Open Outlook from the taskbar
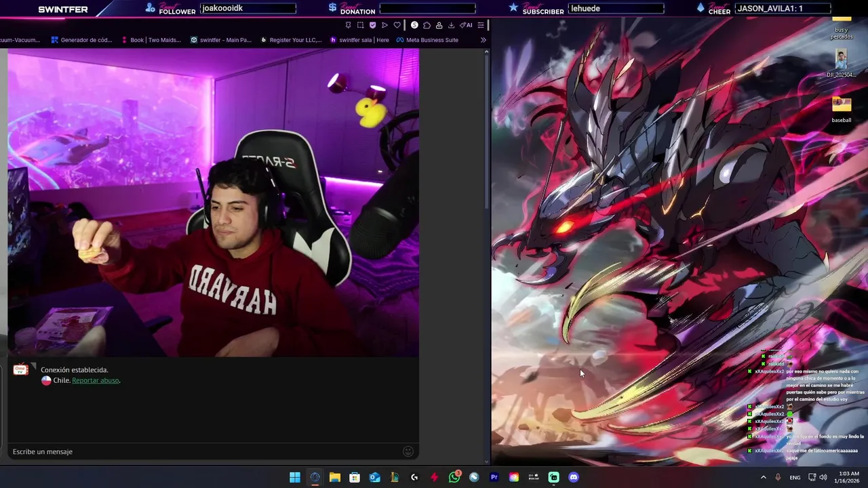Image resolution: width=868 pixels, height=488 pixels. 374,477
